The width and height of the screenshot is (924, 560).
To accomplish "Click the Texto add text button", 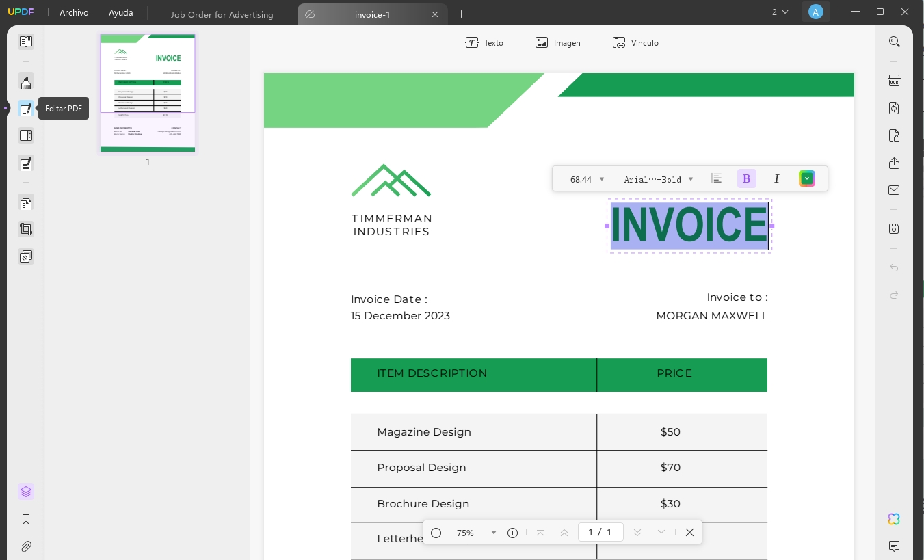I will (x=484, y=42).
